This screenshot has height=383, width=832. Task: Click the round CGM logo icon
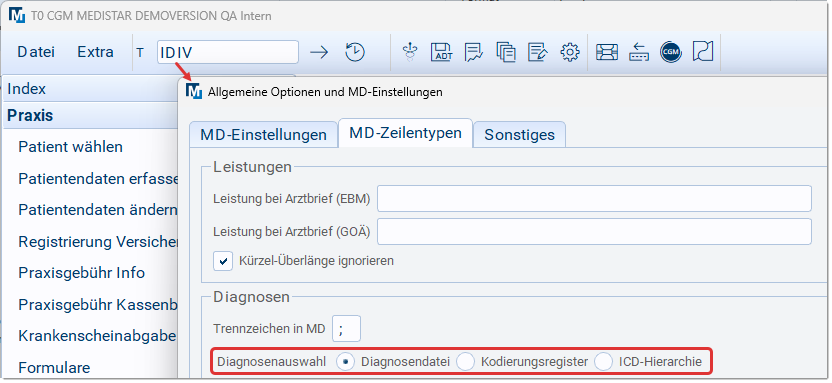(x=671, y=52)
